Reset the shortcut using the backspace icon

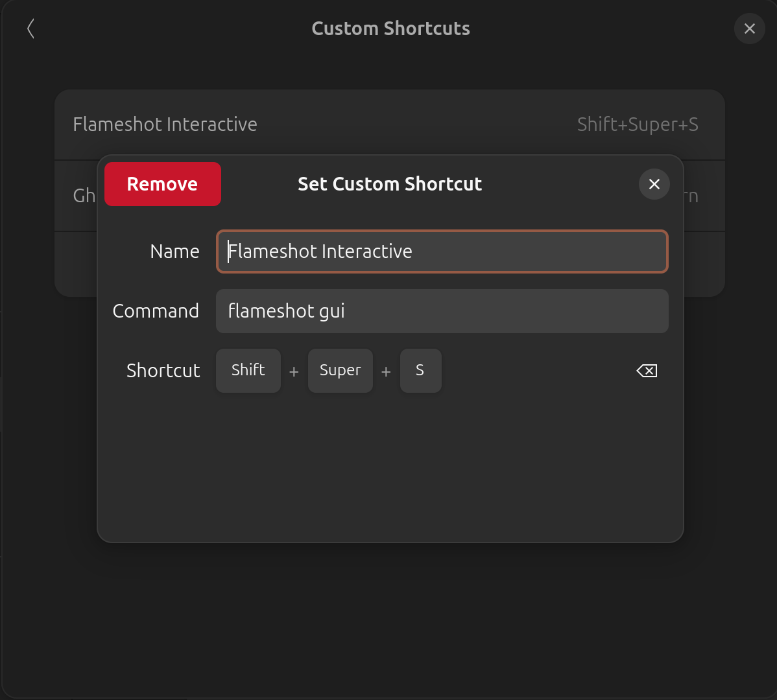tap(647, 371)
